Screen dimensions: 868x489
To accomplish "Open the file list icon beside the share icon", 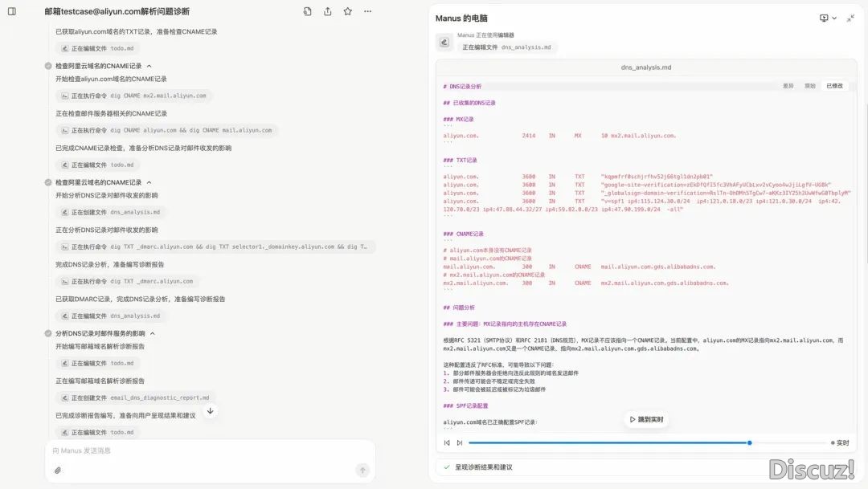I will tap(307, 11).
